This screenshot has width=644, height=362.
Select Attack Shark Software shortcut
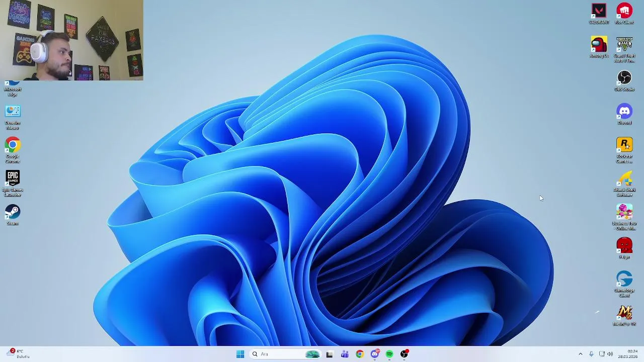(x=624, y=184)
